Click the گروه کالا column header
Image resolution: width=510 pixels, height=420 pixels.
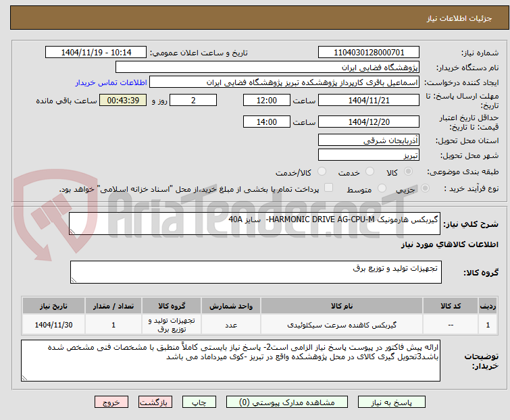(172, 306)
